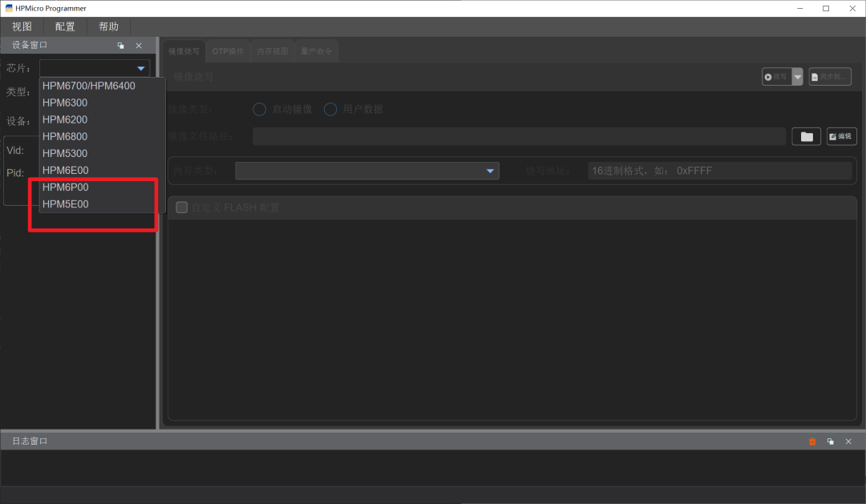Maximize the HPMicro Programmer window
This screenshot has height=504, width=866.
[x=826, y=8]
